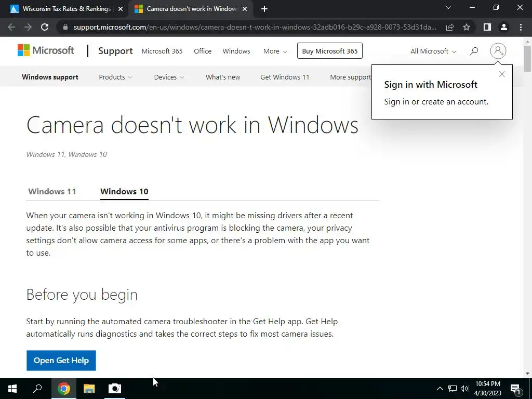The height and width of the screenshot is (399, 532).
Task: Click the network tray icon
Action: pos(453,389)
